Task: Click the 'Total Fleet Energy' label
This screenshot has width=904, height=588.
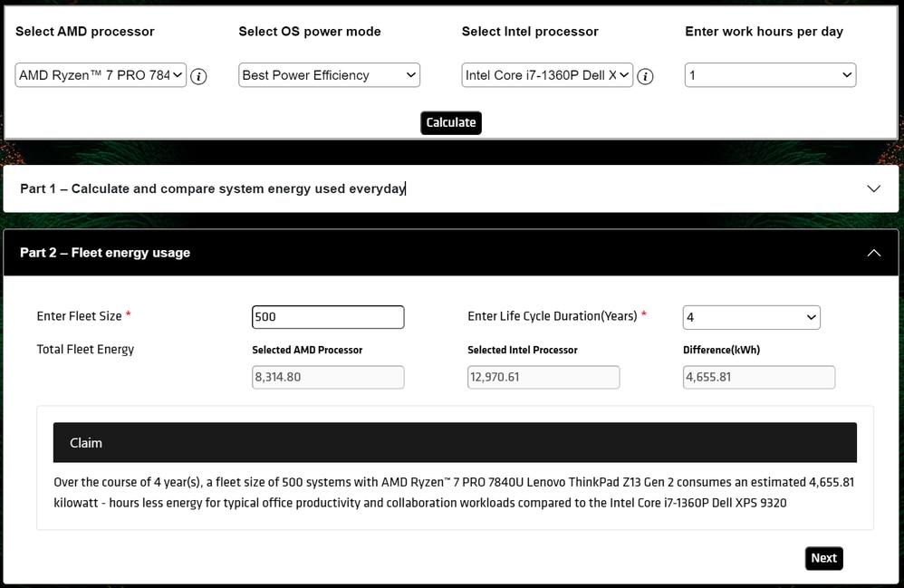Action: 85,350
